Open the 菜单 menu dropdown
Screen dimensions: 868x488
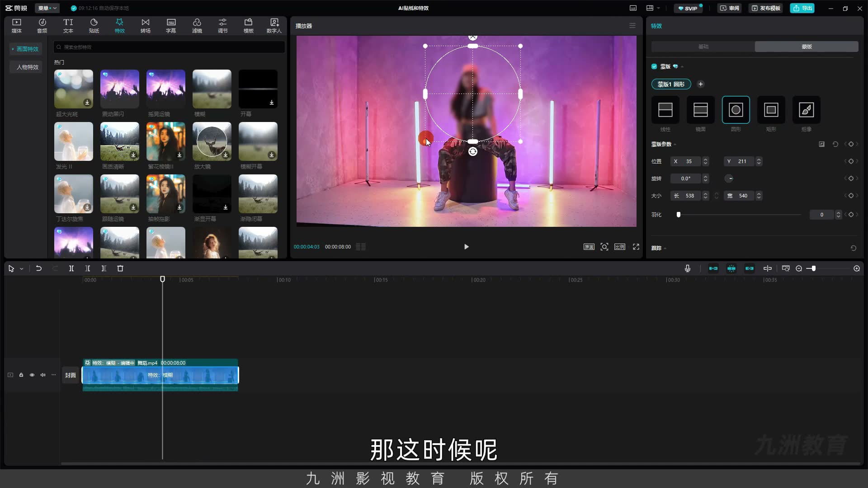(47, 8)
